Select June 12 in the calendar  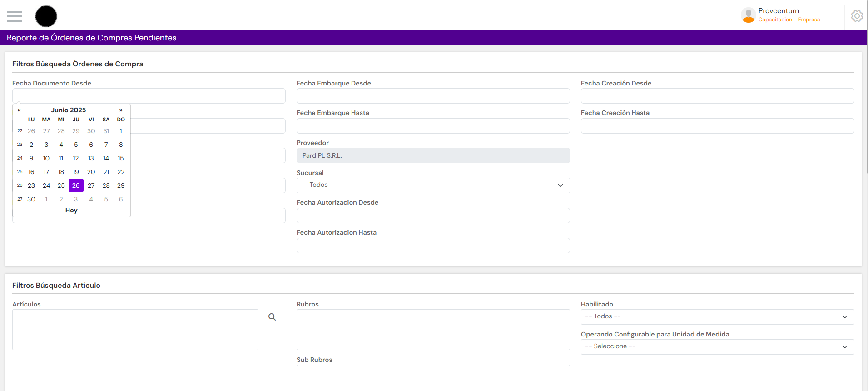tap(76, 158)
